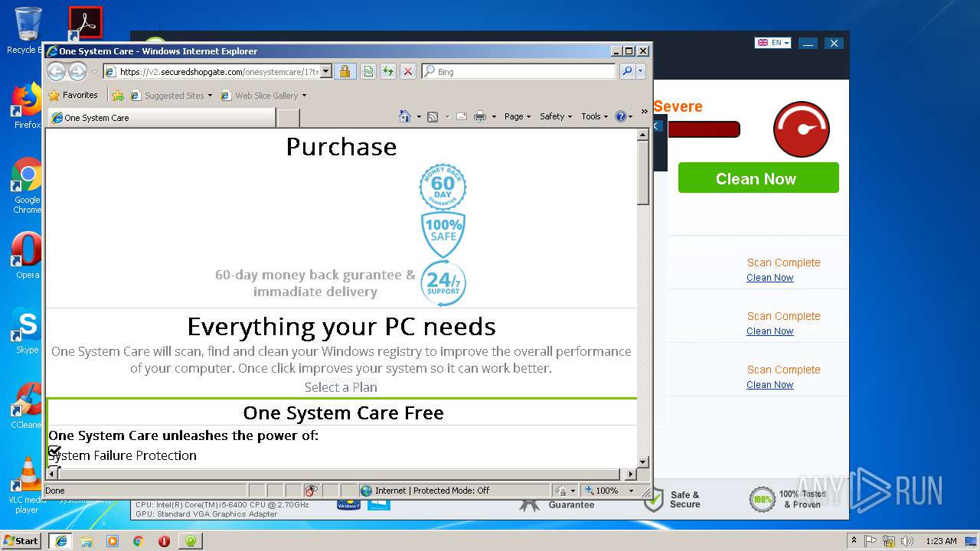
Task: Expand the command bar overflow chevron
Action: coord(644,112)
